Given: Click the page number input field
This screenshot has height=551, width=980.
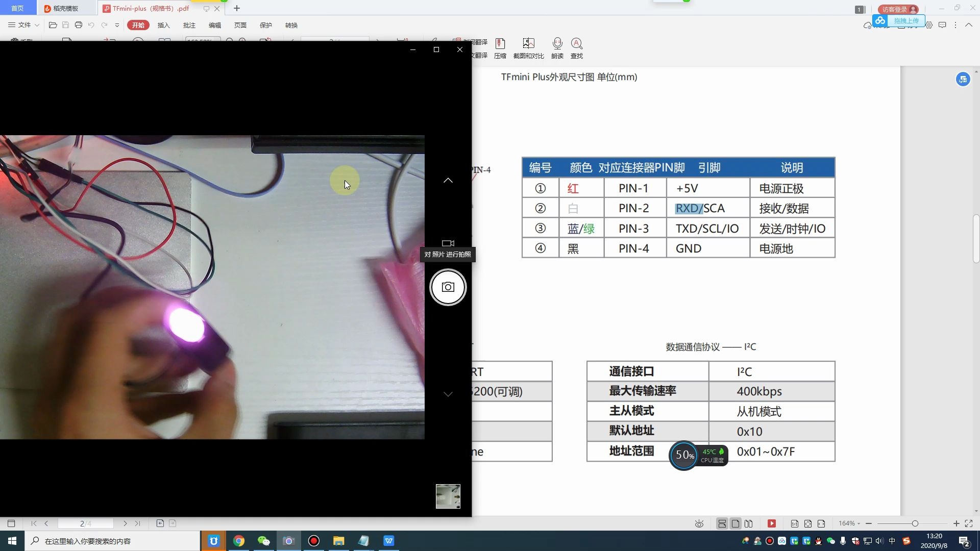Looking at the screenshot, I should click(x=85, y=523).
